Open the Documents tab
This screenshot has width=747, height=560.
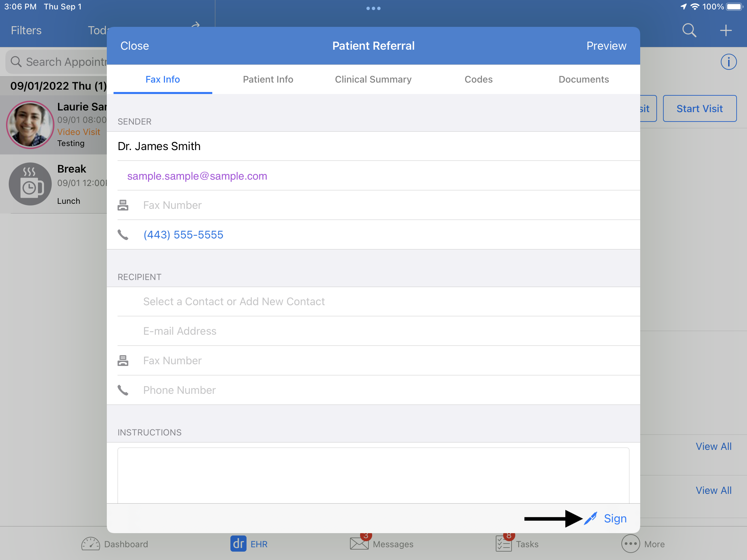pyautogui.click(x=583, y=80)
